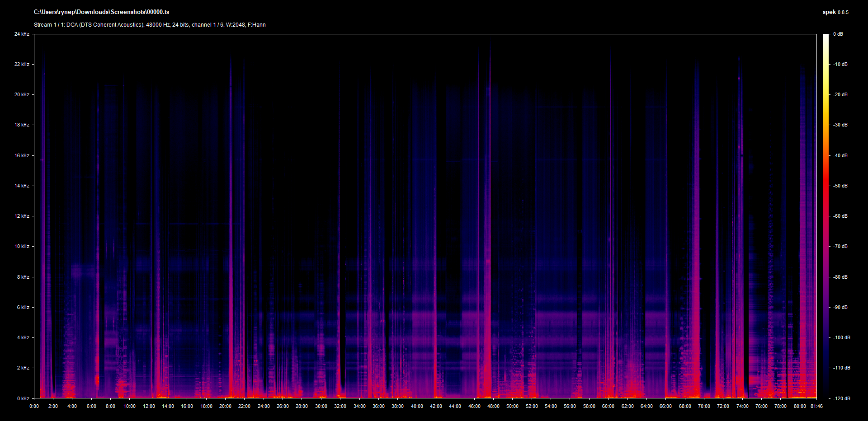The image size is (868, 421).
Task: Select the 16 kHz frequency axis label
Action: [x=22, y=155]
